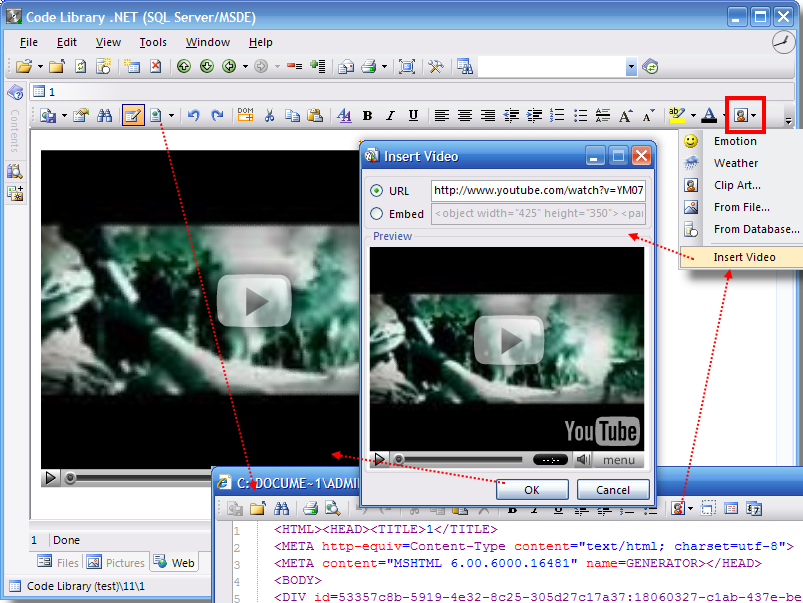Switch to the Web tab
The height and width of the screenshot is (603, 803).
(x=174, y=563)
